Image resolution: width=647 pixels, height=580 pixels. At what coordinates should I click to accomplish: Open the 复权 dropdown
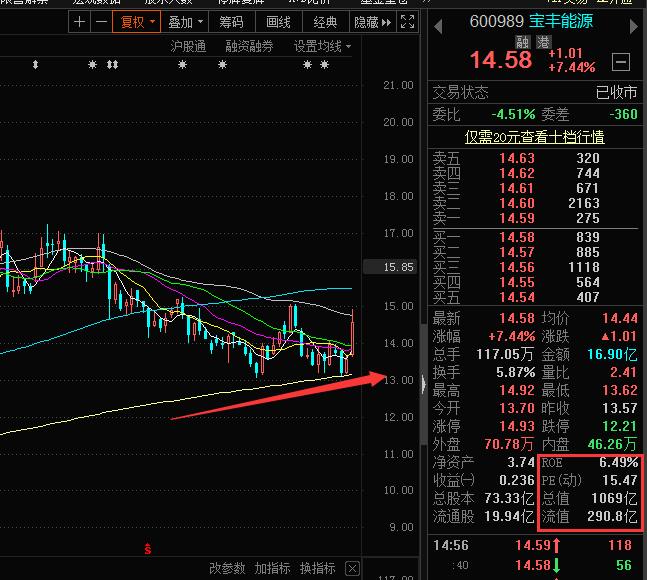[x=137, y=21]
